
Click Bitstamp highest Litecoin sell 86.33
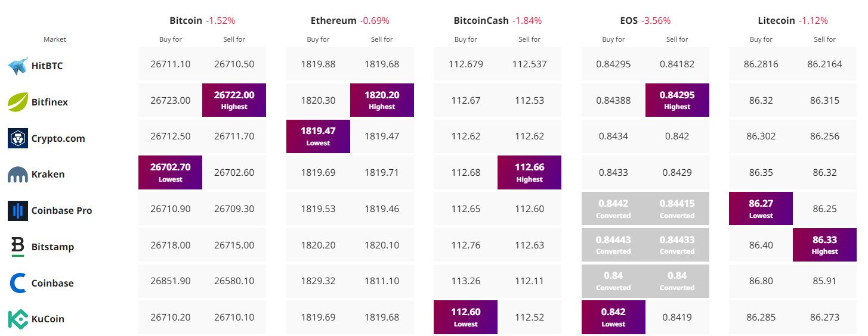pyautogui.click(x=824, y=245)
